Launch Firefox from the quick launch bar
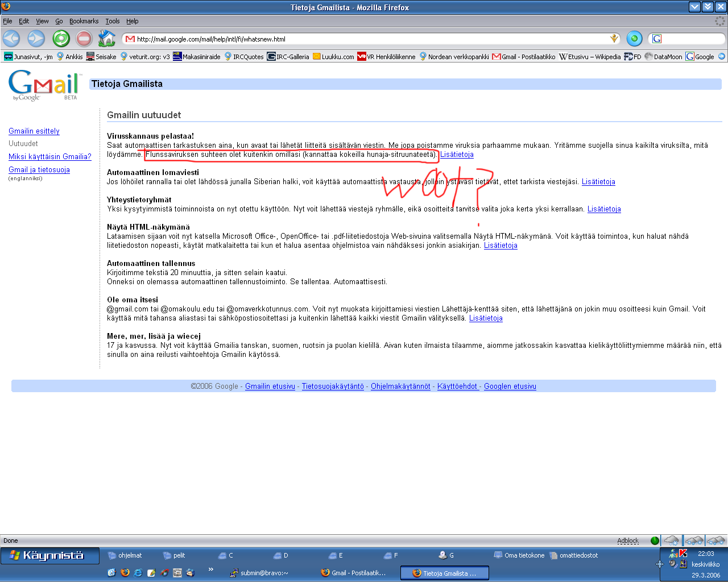728x582 pixels. point(125,572)
